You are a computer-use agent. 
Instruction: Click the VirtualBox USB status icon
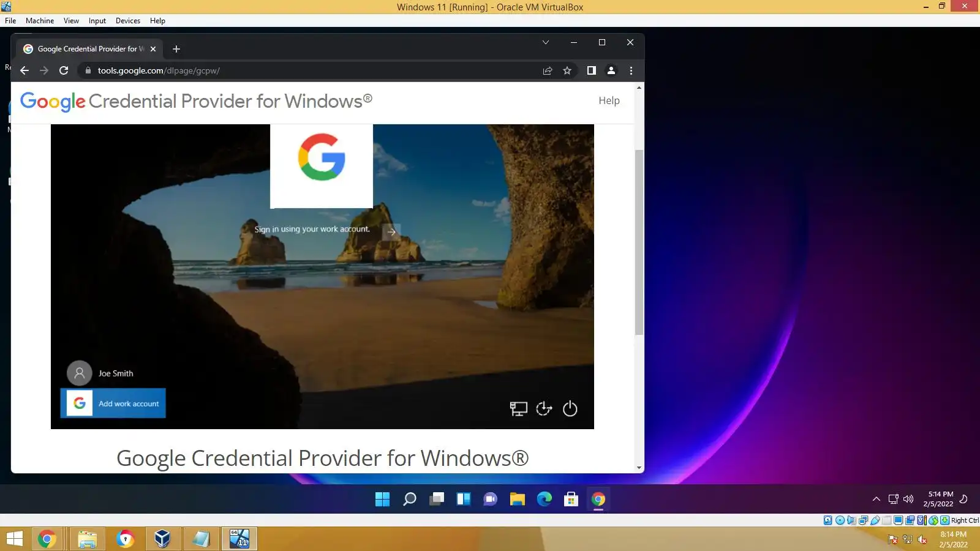875,520
